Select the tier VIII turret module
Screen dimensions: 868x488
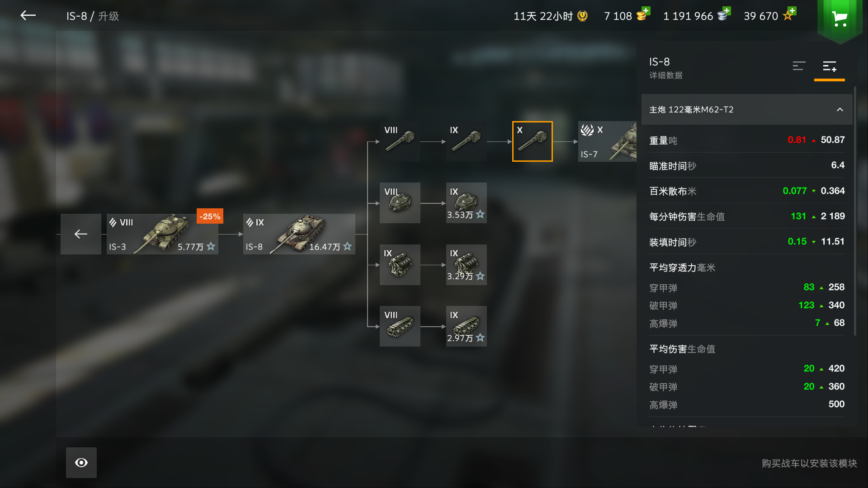[x=400, y=203]
